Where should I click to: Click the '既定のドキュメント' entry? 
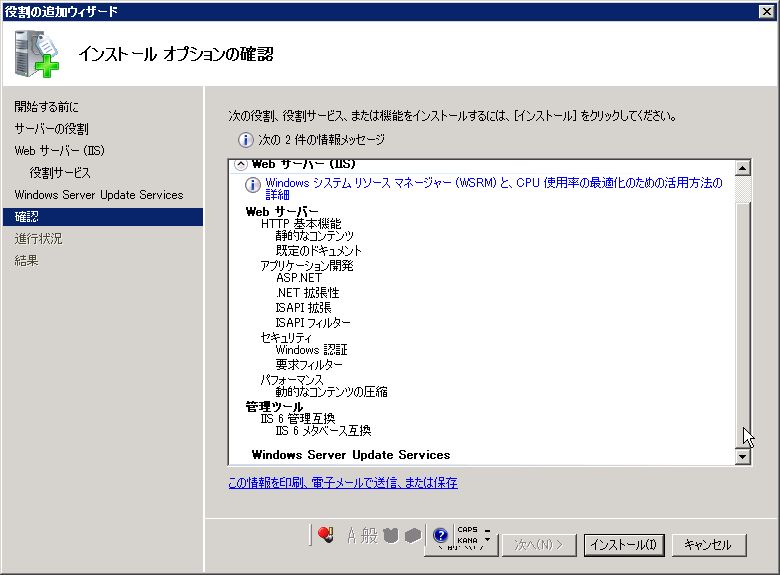318,251
